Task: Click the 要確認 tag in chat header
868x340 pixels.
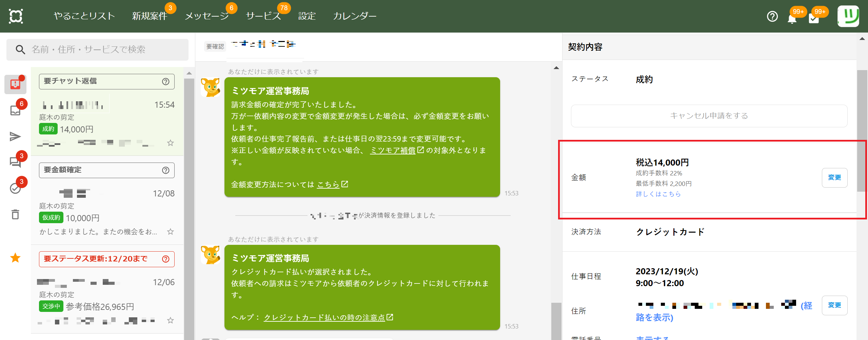Action: [215, 47]
